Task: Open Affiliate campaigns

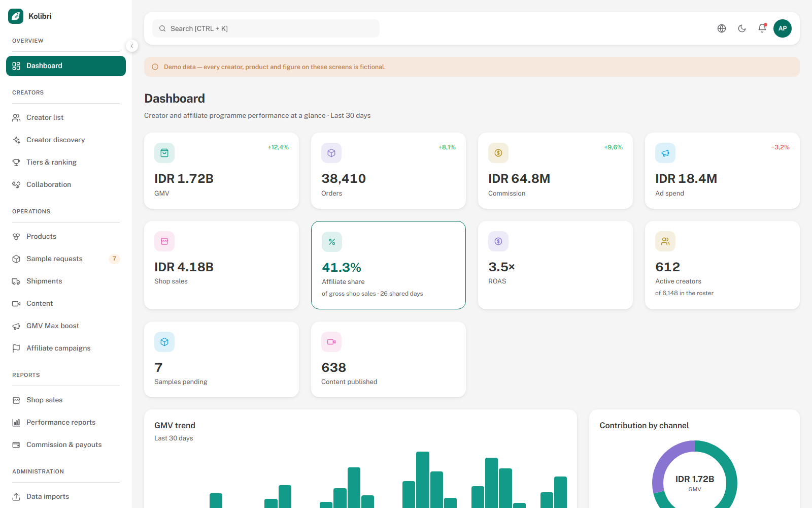Action: 66,348
